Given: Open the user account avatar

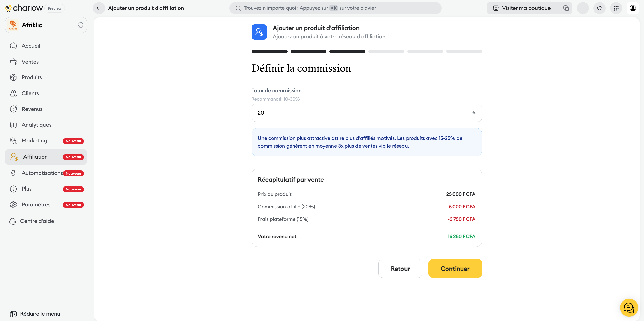Looking at the screenshot, I should click(633, 8).
